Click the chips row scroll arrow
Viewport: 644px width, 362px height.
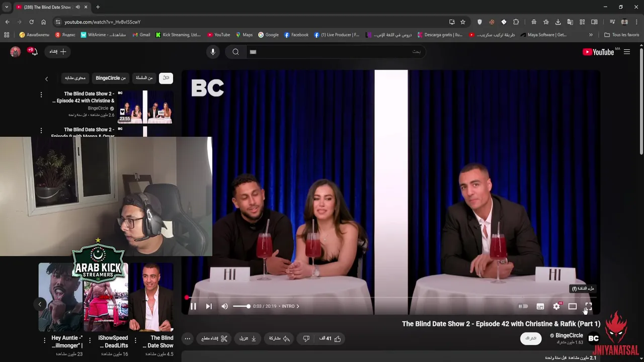46,79
